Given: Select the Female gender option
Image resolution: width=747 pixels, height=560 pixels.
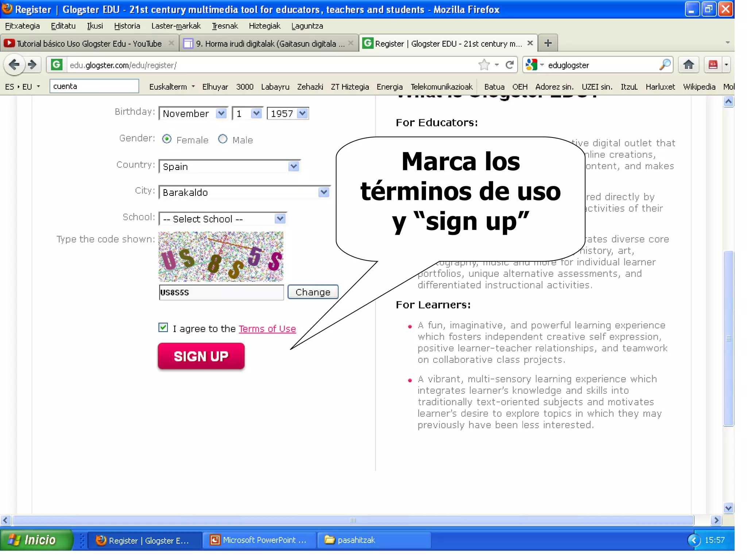Looking at the screenshot, I should coord(167,139).
